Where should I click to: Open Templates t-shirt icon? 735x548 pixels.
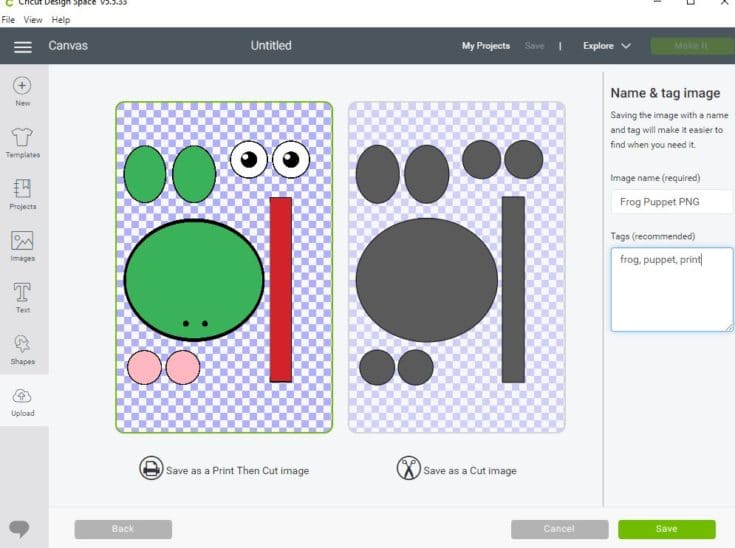[22, 137]
